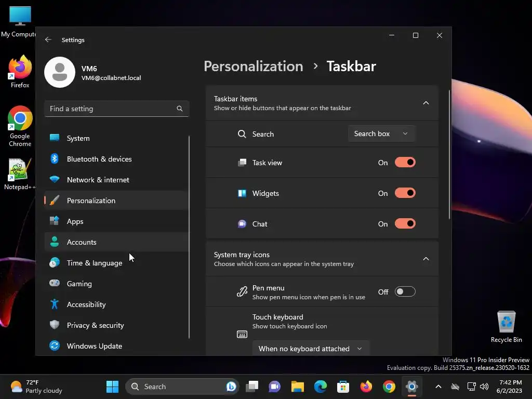Screen dimensions: 532x399
Task: Open Accounts settings category
Action: pyautogui.click(x=116, y=242)
